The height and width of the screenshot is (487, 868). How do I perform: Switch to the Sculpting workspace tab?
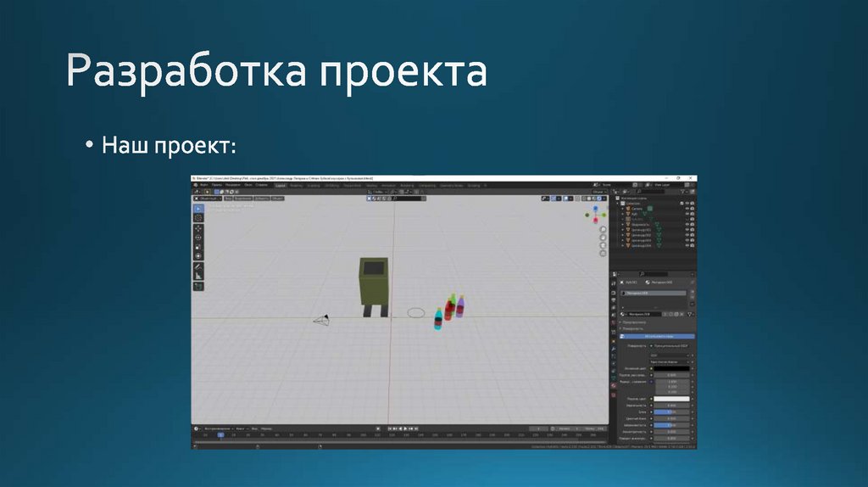pos(314,186)
